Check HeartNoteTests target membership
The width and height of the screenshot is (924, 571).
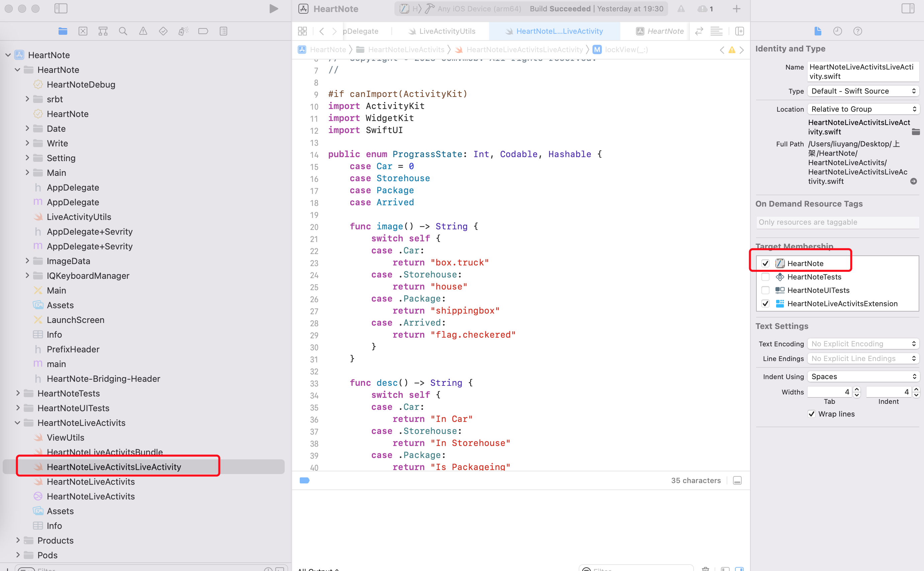coord(765,277)
